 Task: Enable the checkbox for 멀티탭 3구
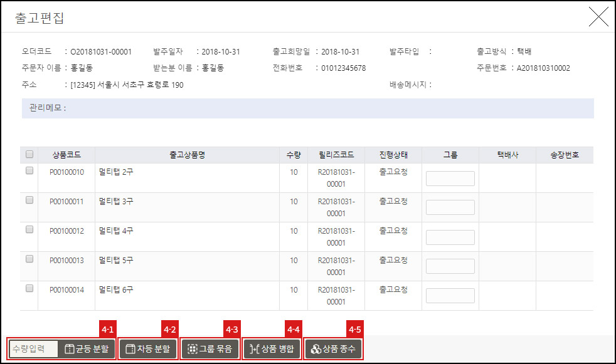[29, 200]
